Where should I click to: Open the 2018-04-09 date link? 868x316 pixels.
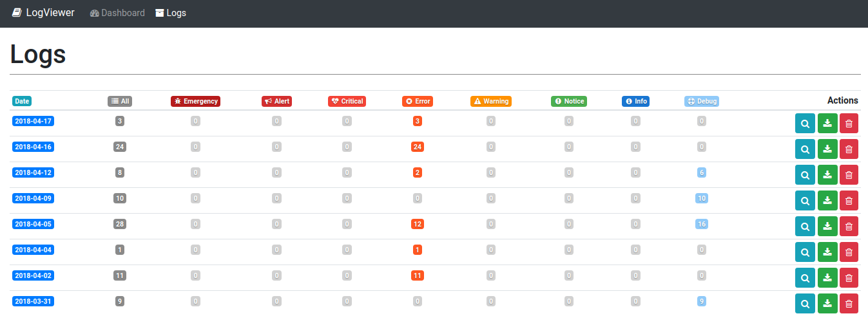[x=33, y=198]
